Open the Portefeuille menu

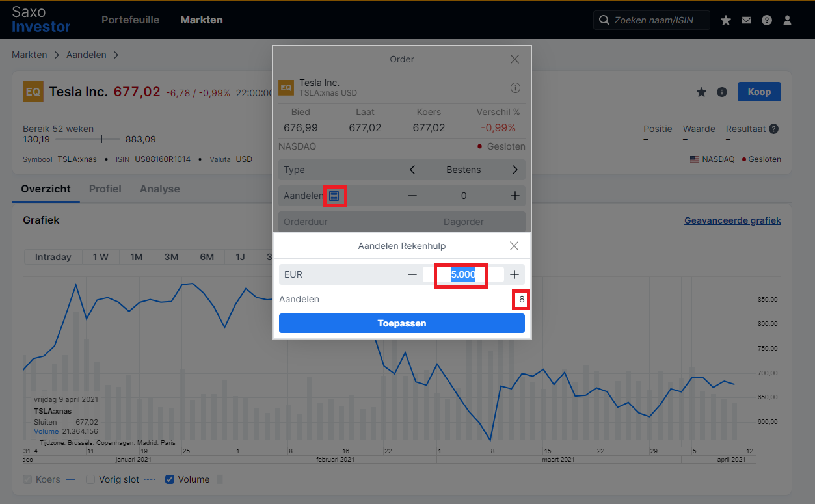click(x=130, y=20)
